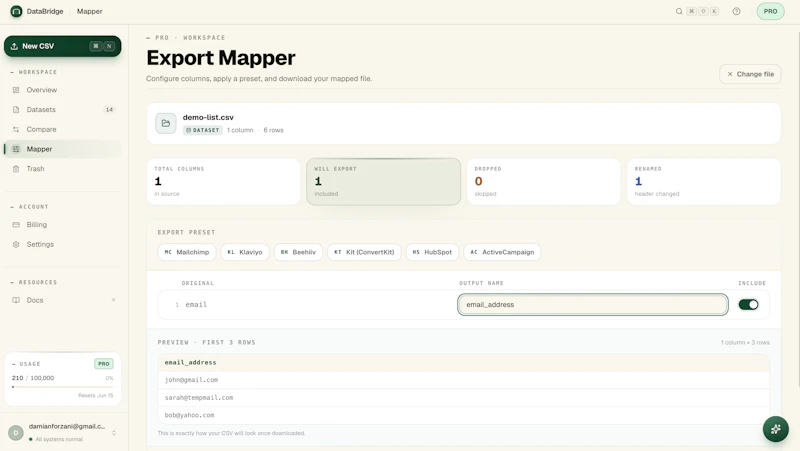This screenshot has width=800, height=451.
Task: Click the page vertical scrollbar
Action: point(797,209)
